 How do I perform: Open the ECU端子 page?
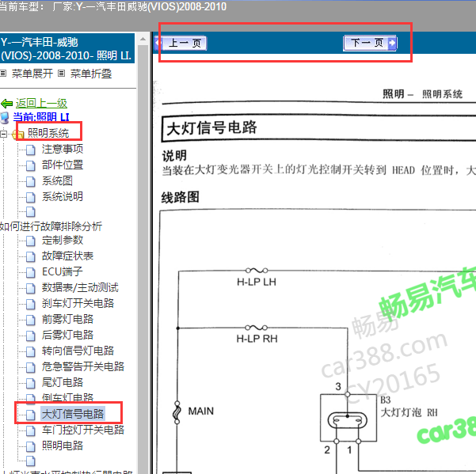point(63,271)
